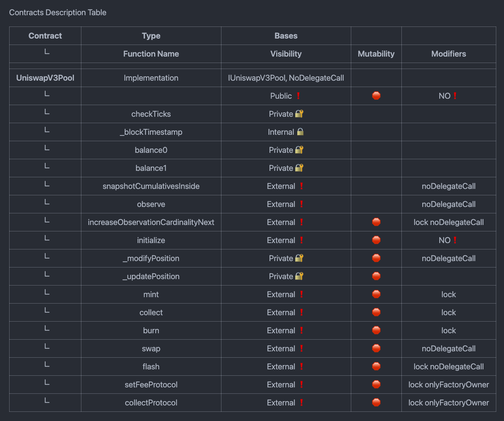
Task: Click the Mutability header cell
Action: point(376,54)
